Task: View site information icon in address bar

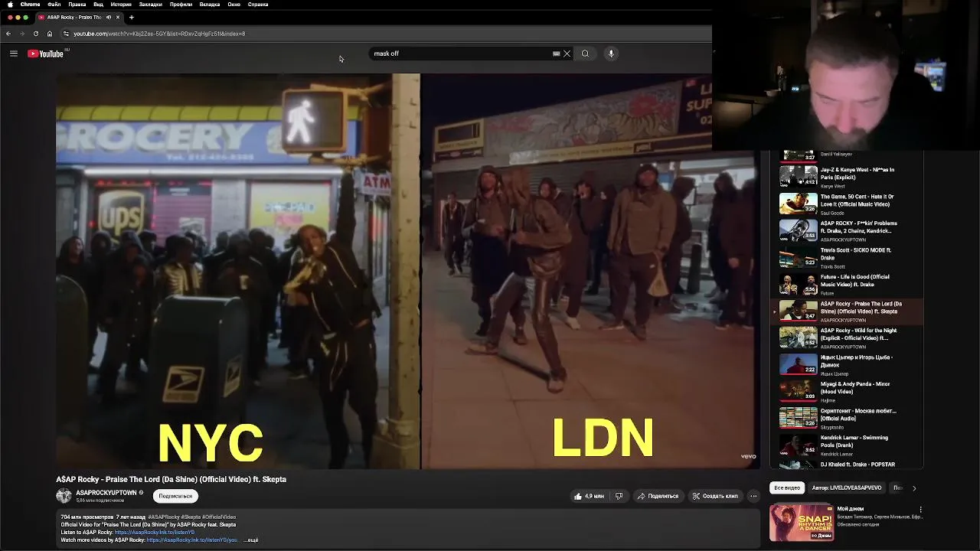Action: 66,34
